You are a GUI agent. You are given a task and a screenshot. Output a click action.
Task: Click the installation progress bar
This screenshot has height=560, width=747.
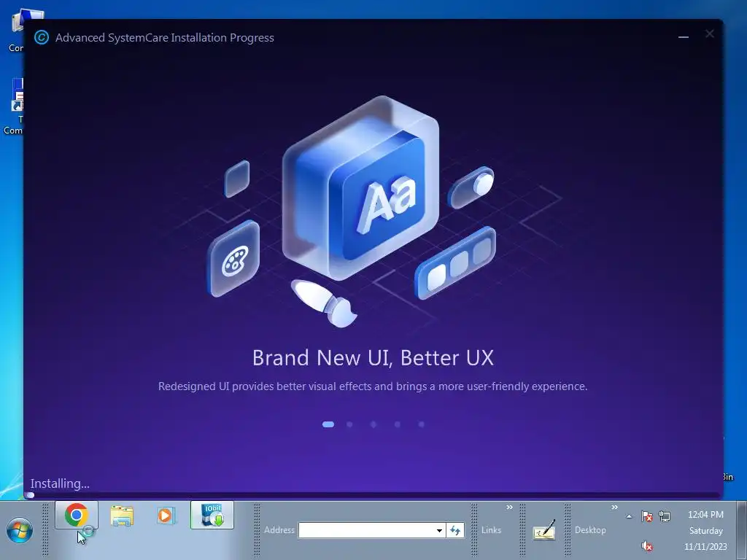(x=373, y=495)
